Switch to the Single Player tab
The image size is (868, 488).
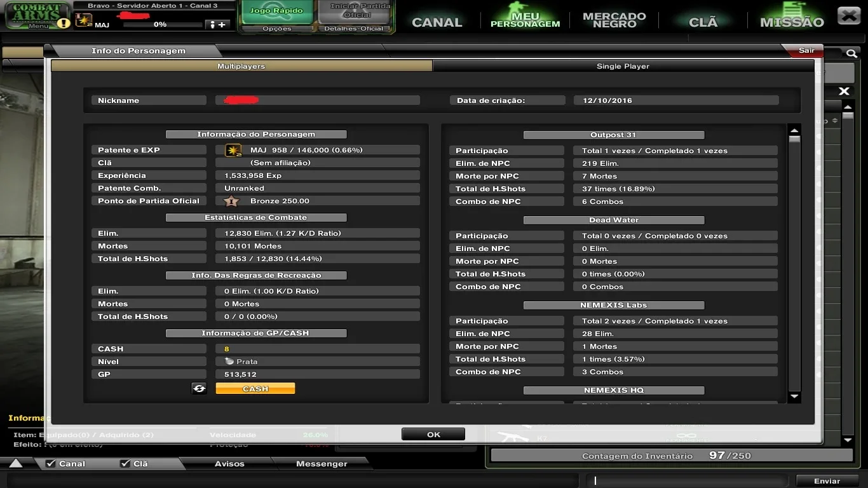pos(623,66)
